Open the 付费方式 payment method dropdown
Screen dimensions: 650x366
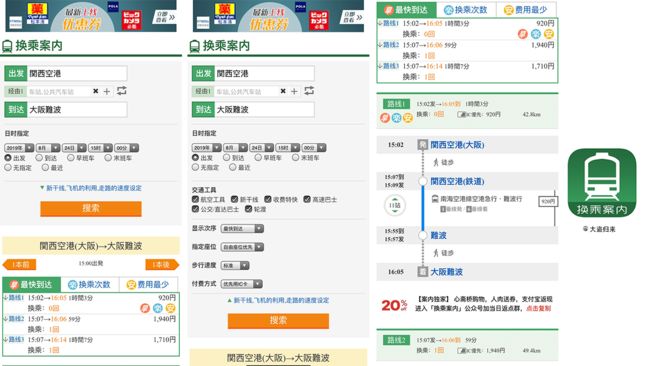point(241,284)
